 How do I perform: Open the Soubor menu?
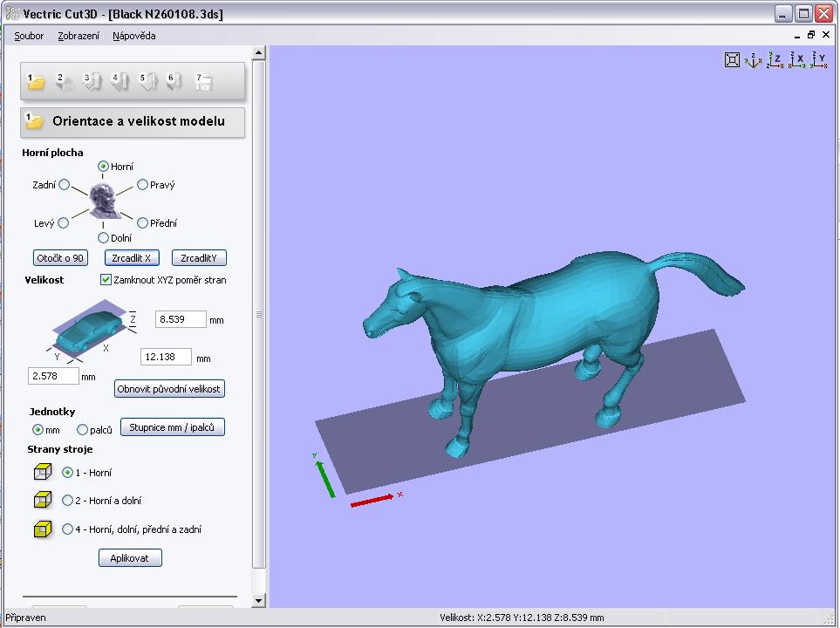[29, 36]
